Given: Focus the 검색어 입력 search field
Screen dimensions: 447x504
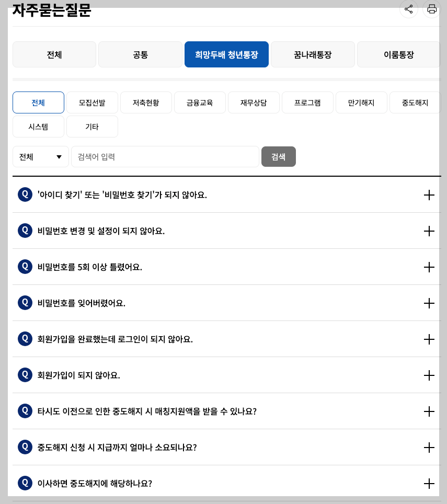Looking at the screenshot, I should pyautogui.click(x=165, y=156).
